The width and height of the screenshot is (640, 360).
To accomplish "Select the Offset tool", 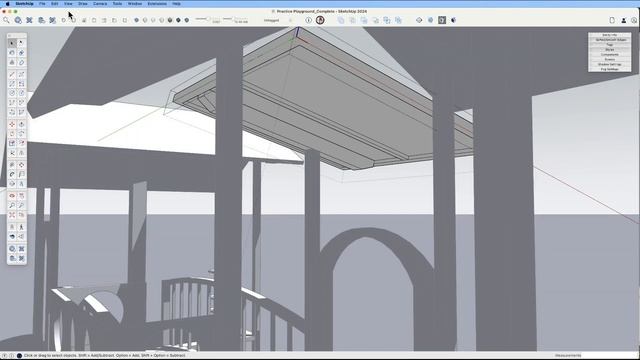I will (x=22, y=143).
